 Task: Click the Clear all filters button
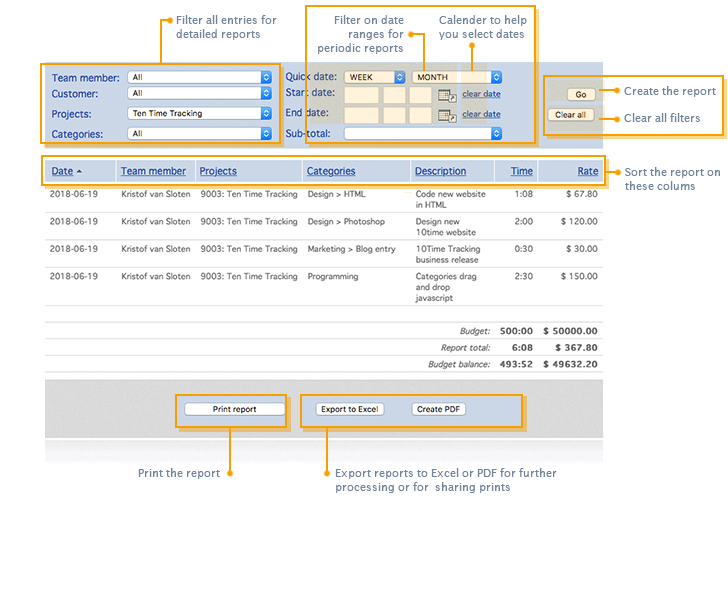click(x=571, y=115)
